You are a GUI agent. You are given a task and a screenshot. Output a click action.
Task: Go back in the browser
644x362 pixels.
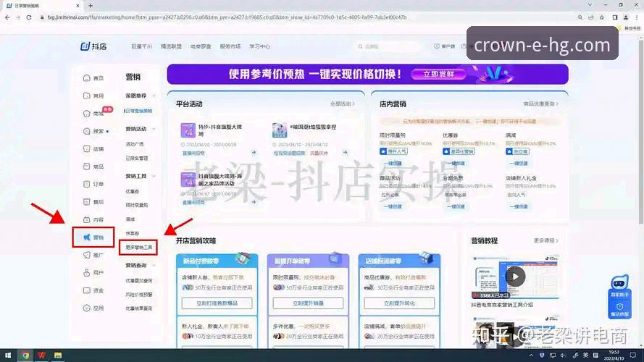pos(7,17)
